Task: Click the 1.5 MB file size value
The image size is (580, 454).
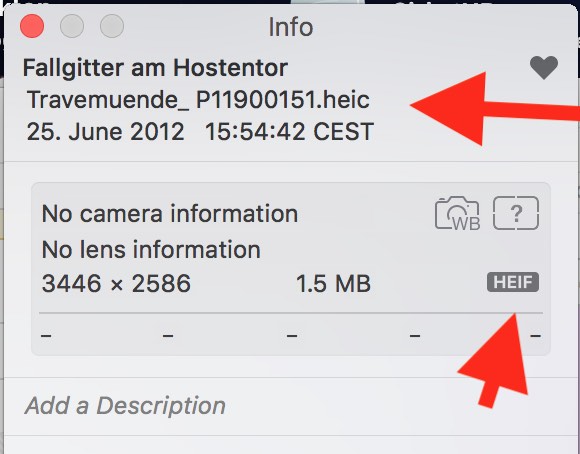Action: point(333,284)
